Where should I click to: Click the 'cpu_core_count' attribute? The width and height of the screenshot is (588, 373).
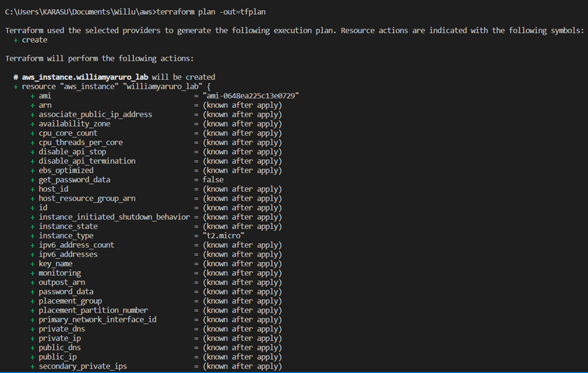pyautogui.click(x=68, y=133)
